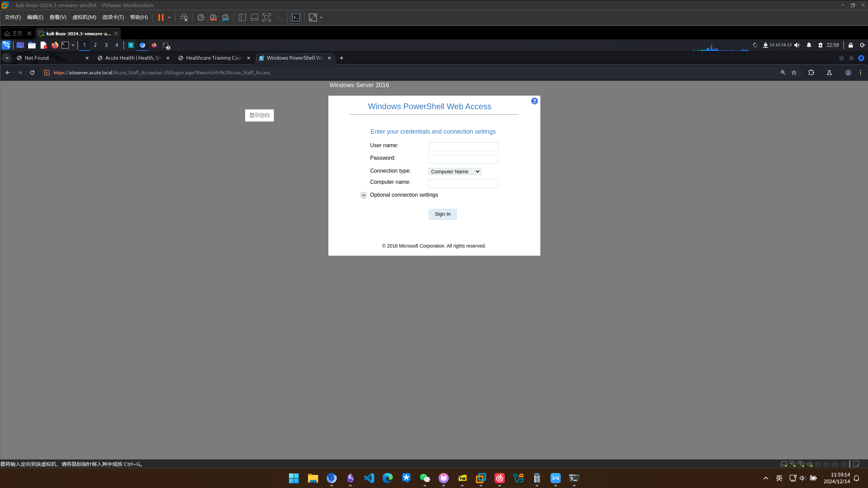Expand Optional connection settings
Screen dimensions: 868x488
[364, 195]
